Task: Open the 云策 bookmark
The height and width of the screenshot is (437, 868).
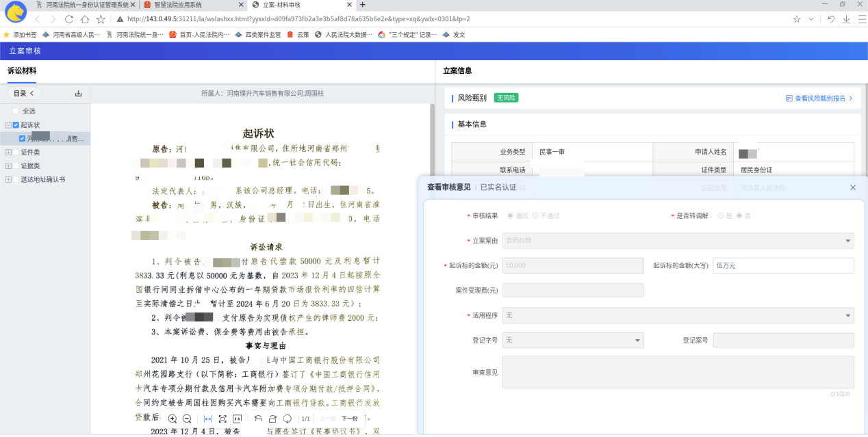Action: tap(298, 35)
